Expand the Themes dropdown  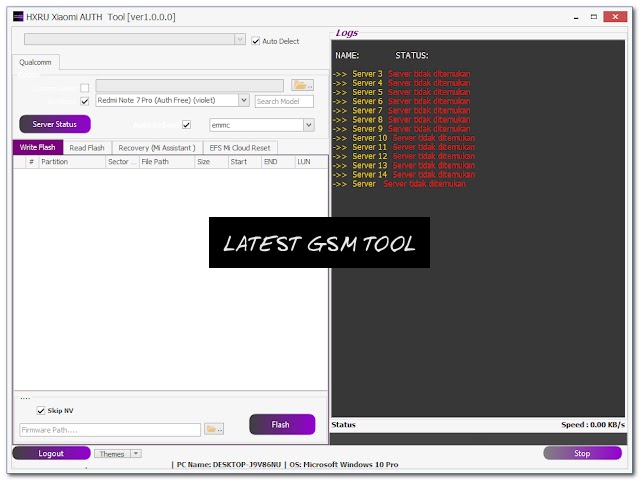point(136,454)
